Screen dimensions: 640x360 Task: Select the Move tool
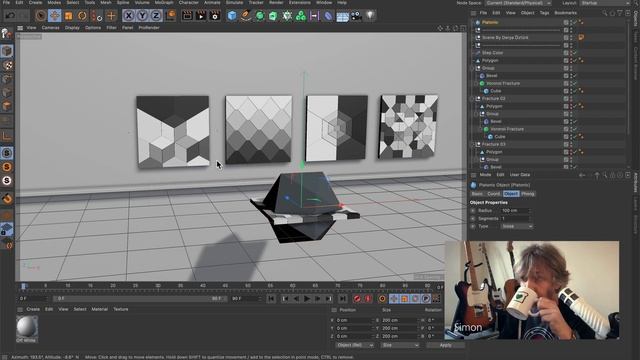click(54, 16)
